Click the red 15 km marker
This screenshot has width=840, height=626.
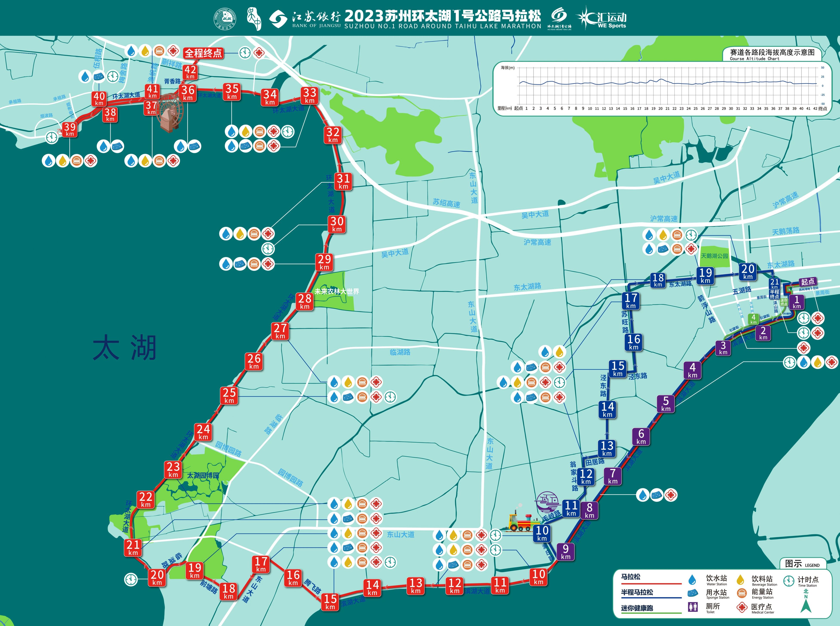coord(330,602)
